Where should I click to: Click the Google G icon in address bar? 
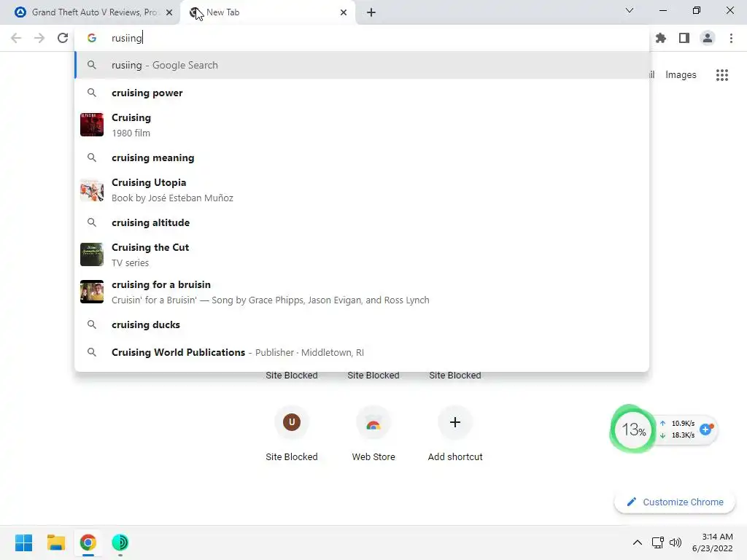tap(92, 38)
